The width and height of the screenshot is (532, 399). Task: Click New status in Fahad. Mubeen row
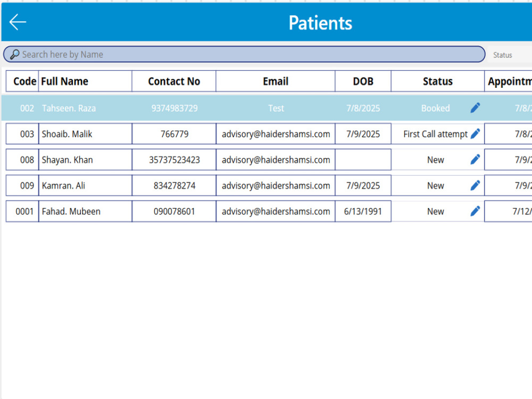pos(435,211)
